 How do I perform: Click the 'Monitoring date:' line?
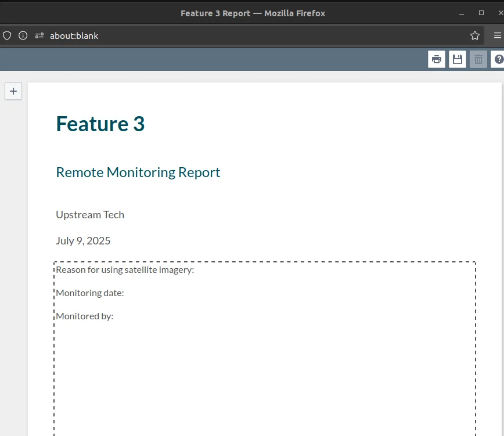tap(89, 293)
